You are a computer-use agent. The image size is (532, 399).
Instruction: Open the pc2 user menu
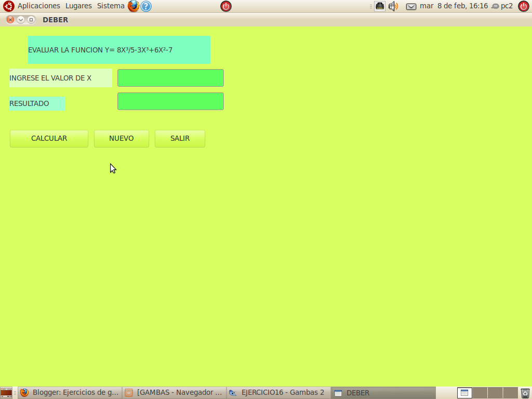tap(502, 6)
